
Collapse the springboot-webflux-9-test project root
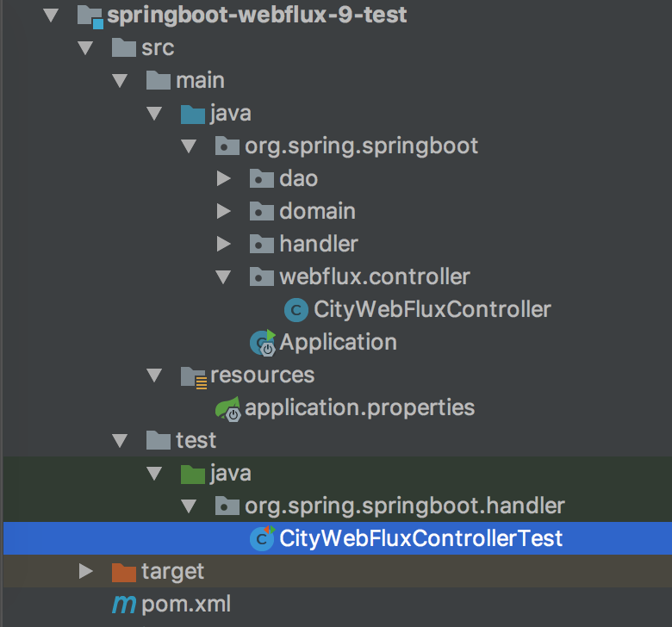click(51, 15)
